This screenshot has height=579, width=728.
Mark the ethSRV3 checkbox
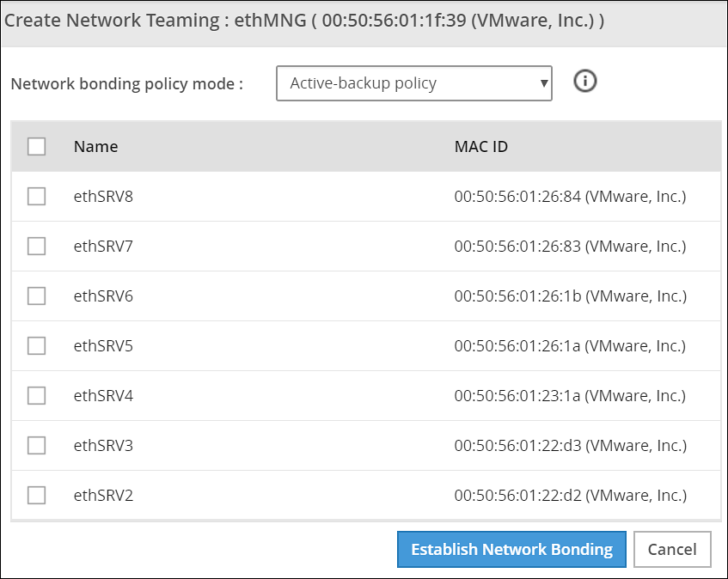[36, 446]
